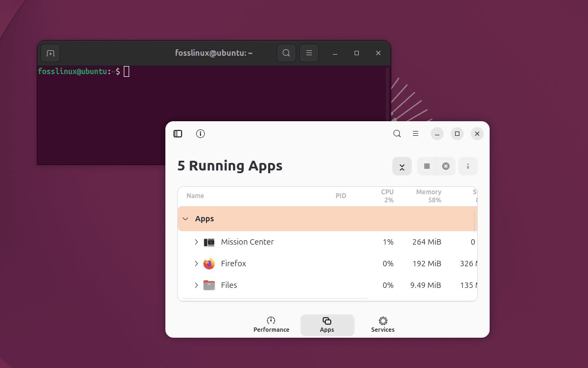Click the 5 Running Apps heading

[x=230, y=166]
